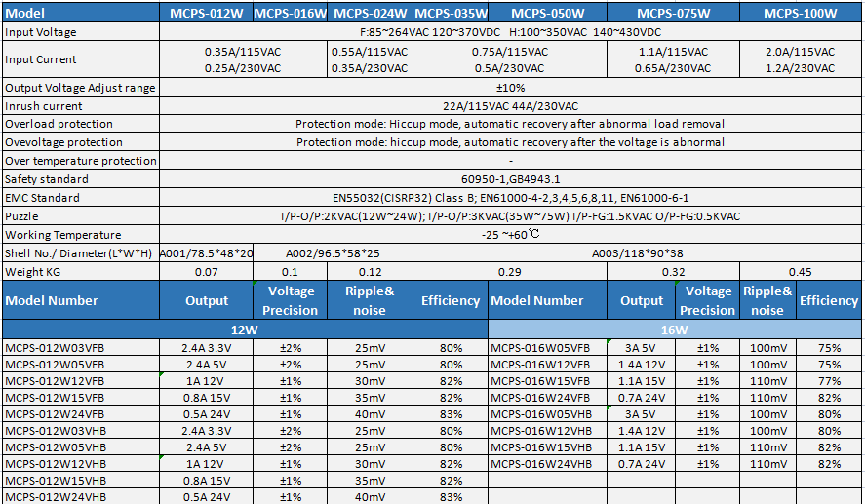Screen dimensions: 865x504
Task: Select the Inrush current row label
Action: pyautogui.click(x=44, y=106)
